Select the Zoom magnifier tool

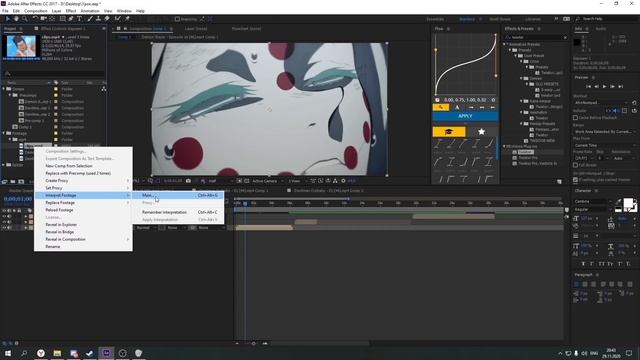tap(24, 19)
